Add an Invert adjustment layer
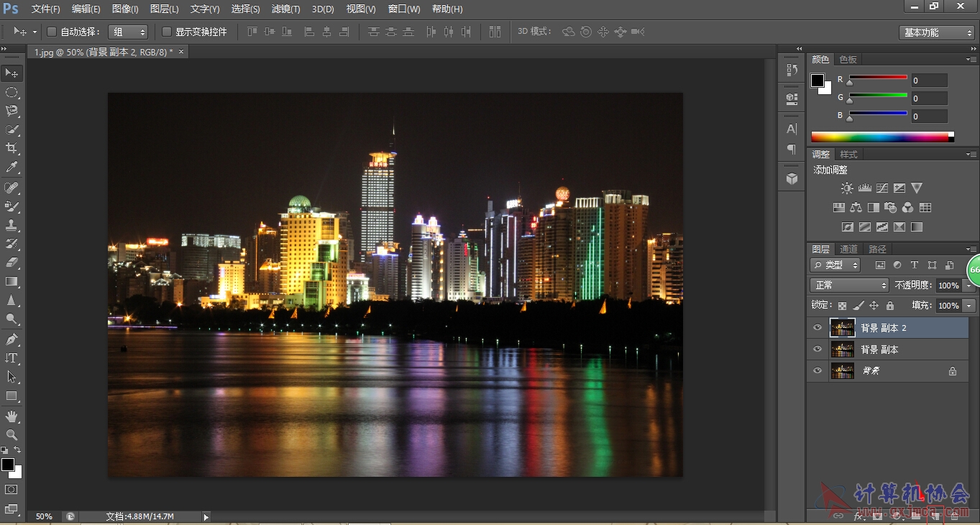 click(847, 227)
